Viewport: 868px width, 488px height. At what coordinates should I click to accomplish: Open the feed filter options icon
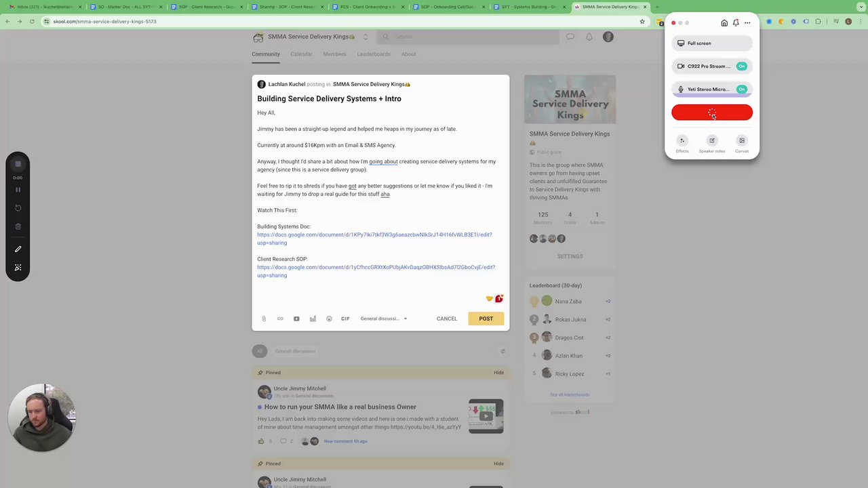(502, 351)
